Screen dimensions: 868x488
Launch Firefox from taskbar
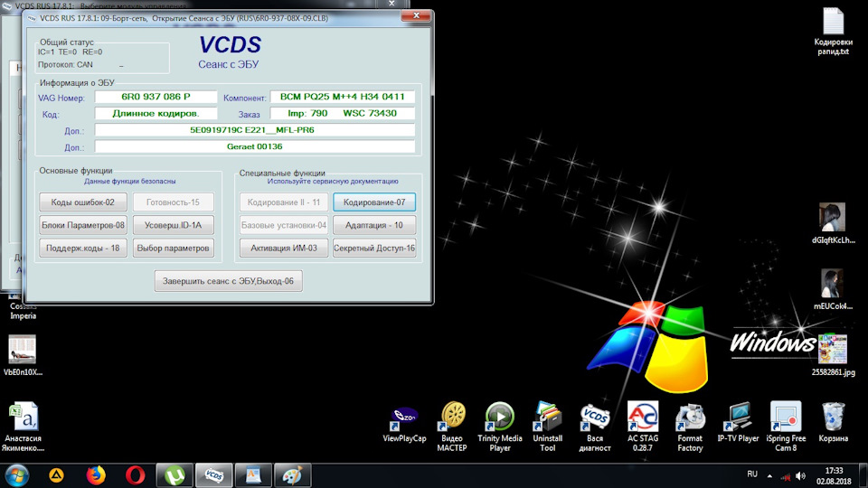coord(96,475)
